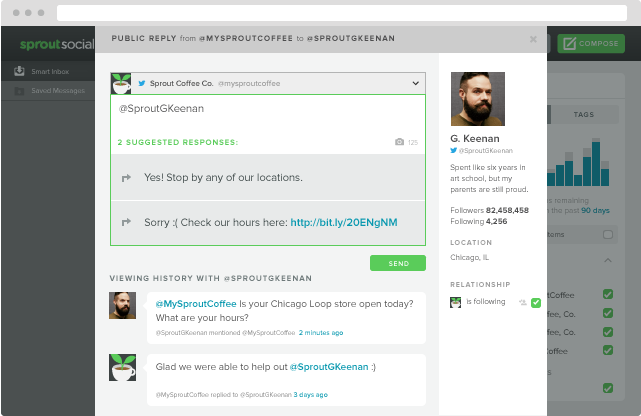Click the 'Following 4,256' text
The image size is (641, 416).
pyautogui.click(x=479, y=221)
